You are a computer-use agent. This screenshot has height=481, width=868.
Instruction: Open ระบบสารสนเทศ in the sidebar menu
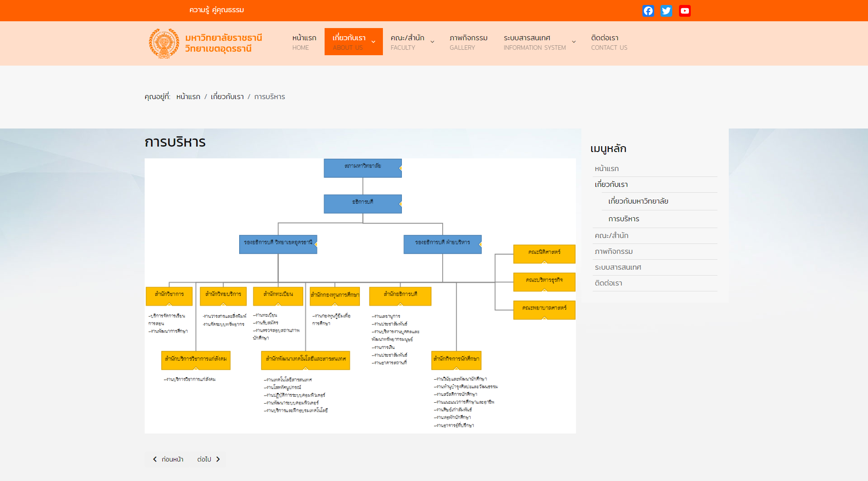[618, 267]
